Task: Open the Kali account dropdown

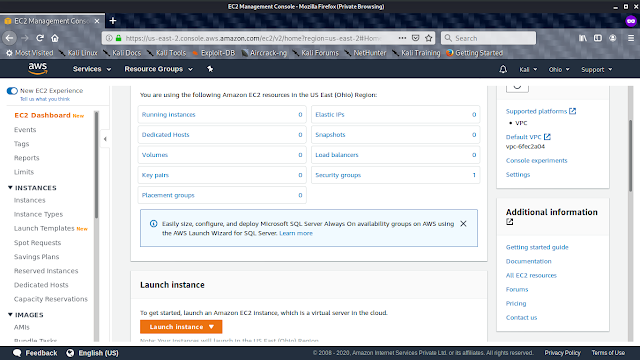Action: point(528,69)
